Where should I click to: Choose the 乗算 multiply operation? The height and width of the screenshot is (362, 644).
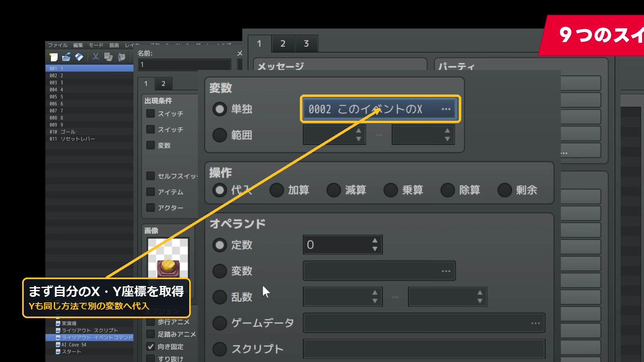[391, 190]
